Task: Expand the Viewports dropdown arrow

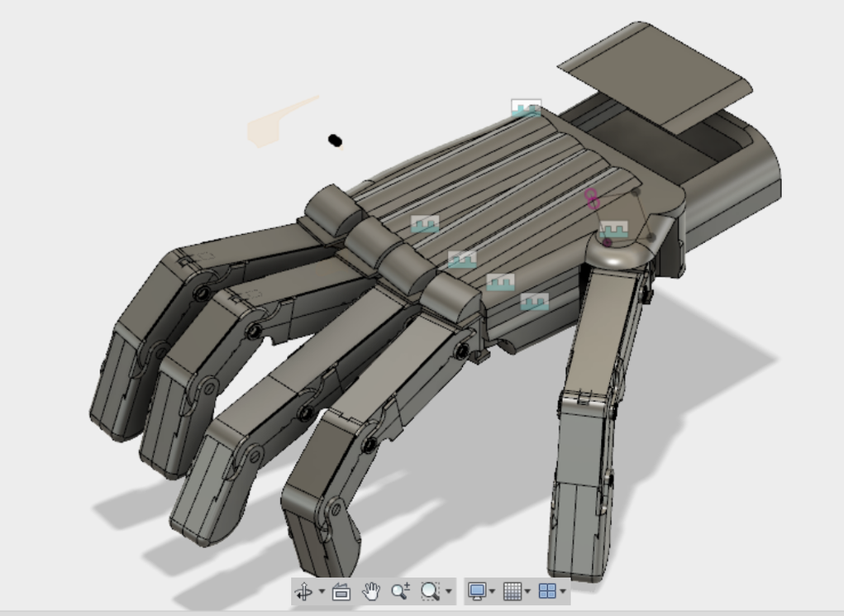Action: point(563,591)
